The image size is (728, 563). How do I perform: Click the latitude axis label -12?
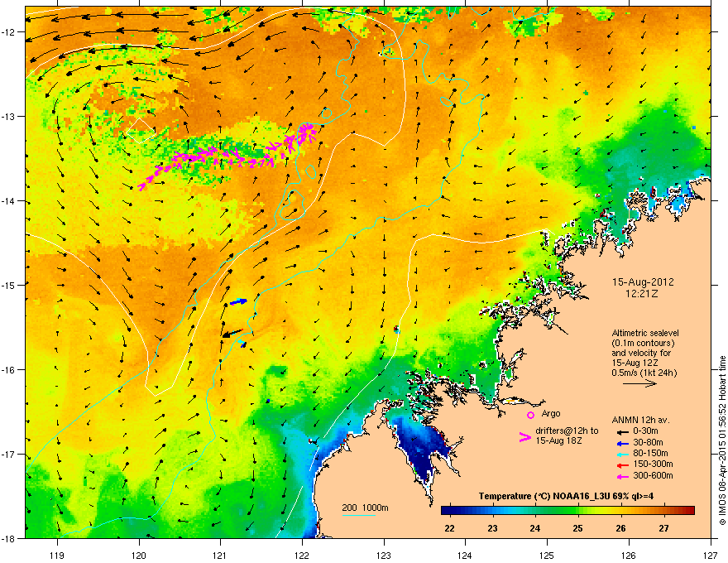[x=9, y=31]
